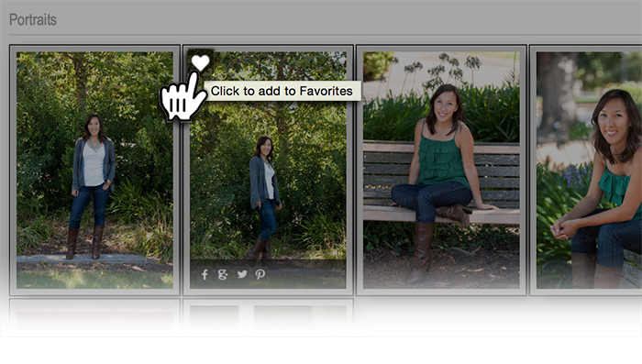642x364 pixels.
Task: Click the divider line below Portraits heading
Action: tap(326, 35)
